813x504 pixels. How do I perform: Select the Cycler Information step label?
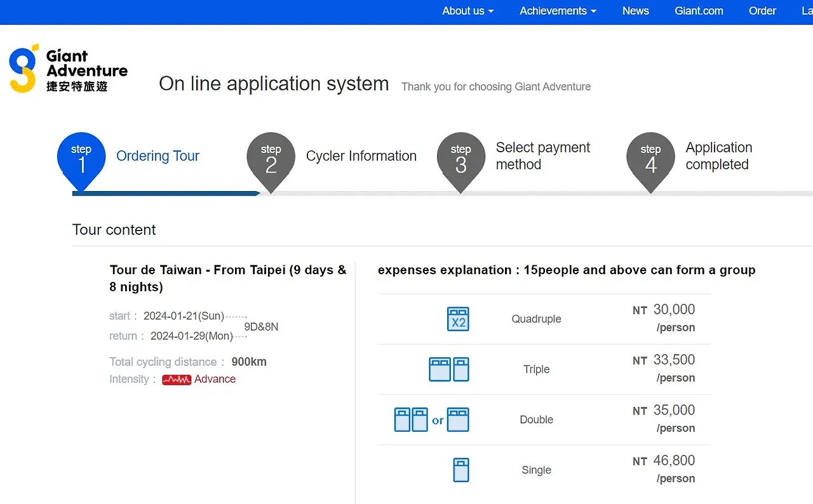coord(361,156)
